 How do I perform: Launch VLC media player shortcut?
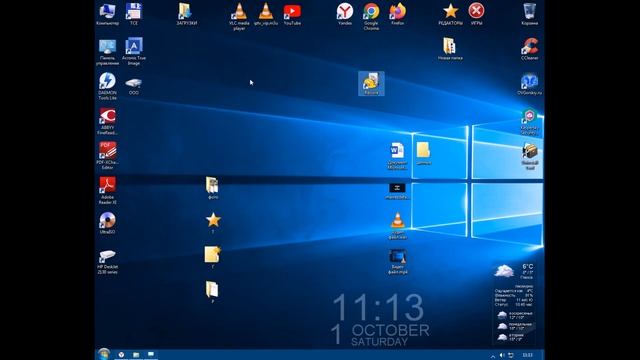tap(239, 16)
